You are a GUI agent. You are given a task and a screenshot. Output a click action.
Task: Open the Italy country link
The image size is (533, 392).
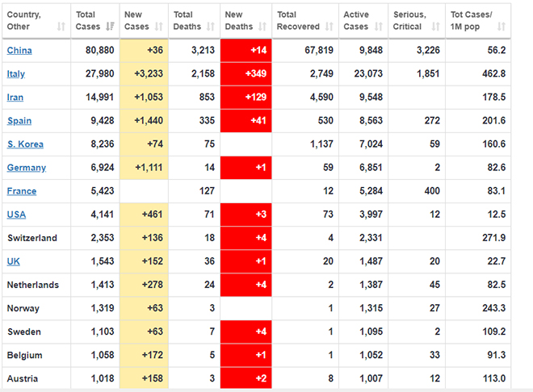(x=16, y=74)
